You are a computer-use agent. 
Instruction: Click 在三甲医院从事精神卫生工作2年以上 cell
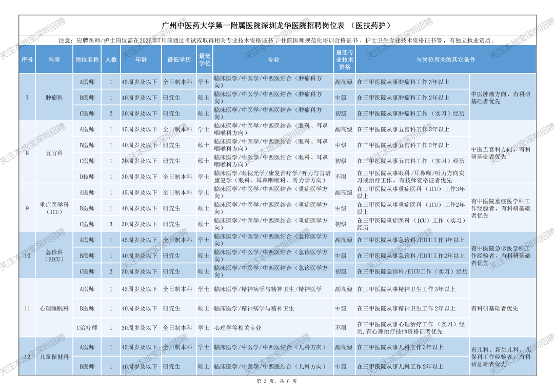(412, 308)
